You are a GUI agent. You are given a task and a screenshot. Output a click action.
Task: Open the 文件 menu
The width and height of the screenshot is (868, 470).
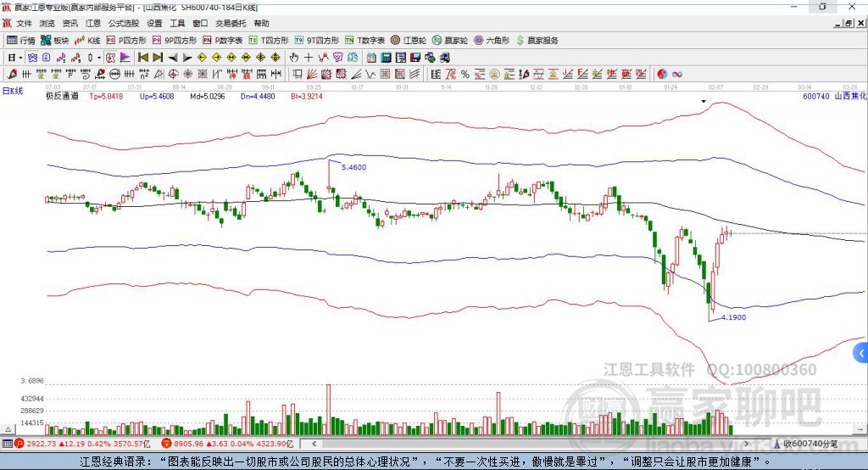point(24,23)
